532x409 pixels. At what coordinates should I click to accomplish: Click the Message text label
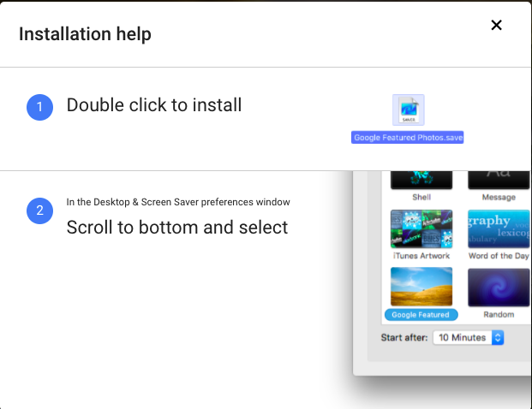[x=499, y=198]
